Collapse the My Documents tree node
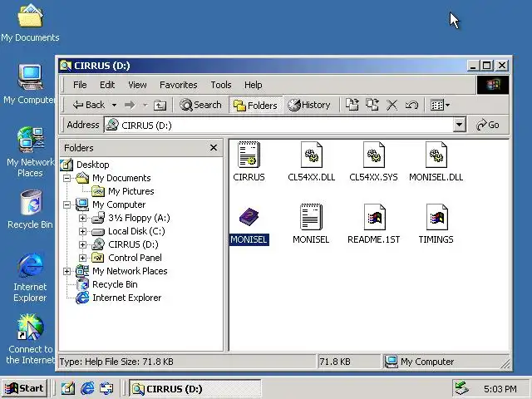532x399 pixels. [66, 178]
